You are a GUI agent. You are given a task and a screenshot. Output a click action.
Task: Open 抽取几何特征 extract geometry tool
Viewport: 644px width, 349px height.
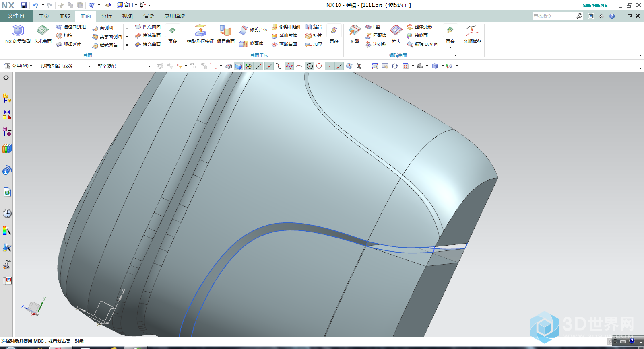(x=200, y=34)
